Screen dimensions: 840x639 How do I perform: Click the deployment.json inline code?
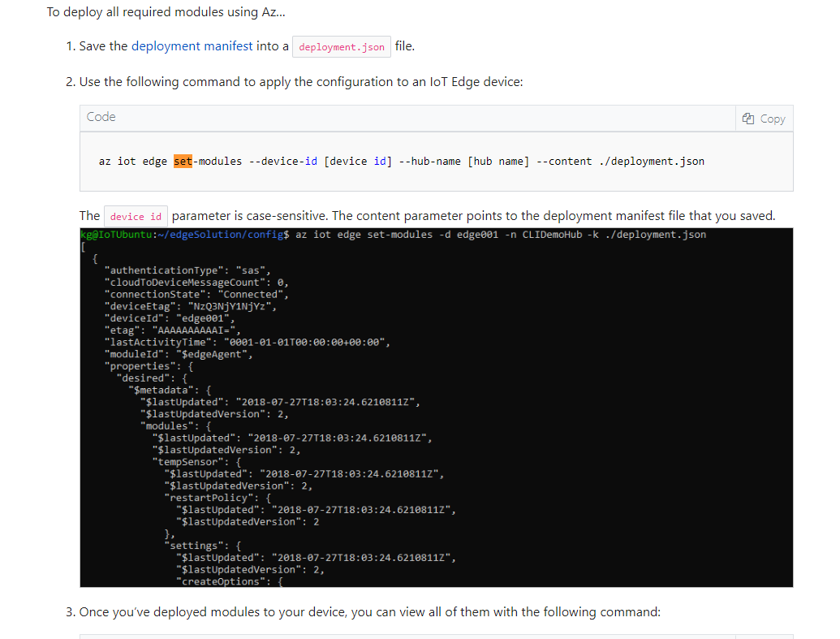(x=341, y=46)
